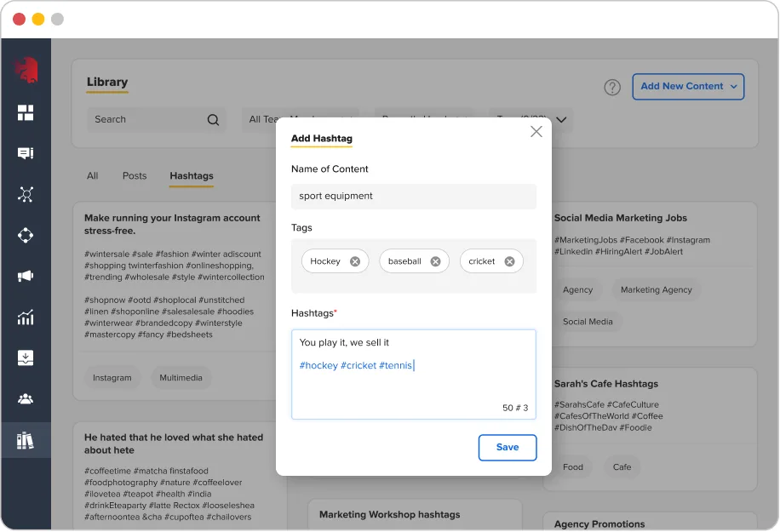This screenshot has width=780, height=532.
Task: Click the search magnifier icon
Action: click(213, 120)
